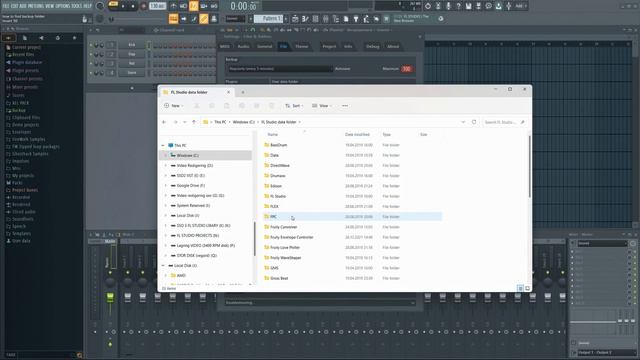Click the Browser starred tab icon
The width and height of the screenshot is (640, 360).
(74, 38)
